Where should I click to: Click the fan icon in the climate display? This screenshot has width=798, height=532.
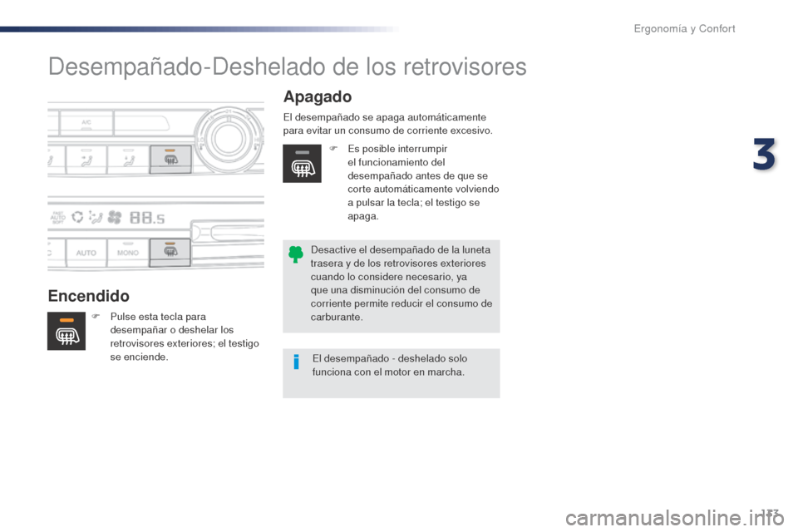pyautogui.click(x=115, y=218)
